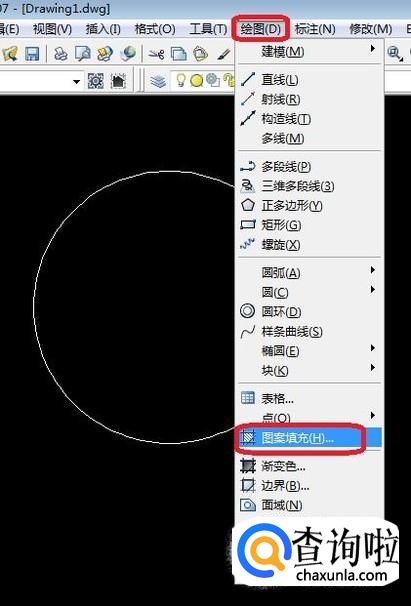Click the Match Properties brush icon
The width and height of the screenshot is (411, 606).
223,54
